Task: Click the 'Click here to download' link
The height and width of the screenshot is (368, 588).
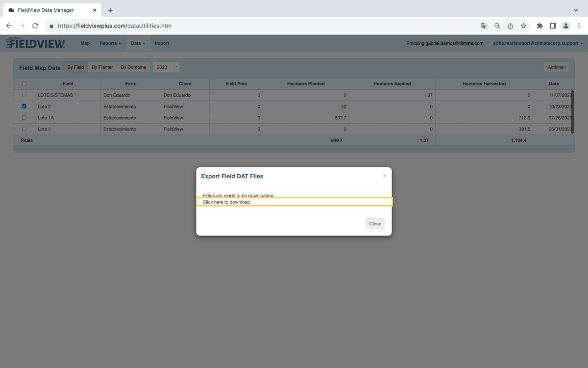Action: pyautogui.click(x=226, y=202)
